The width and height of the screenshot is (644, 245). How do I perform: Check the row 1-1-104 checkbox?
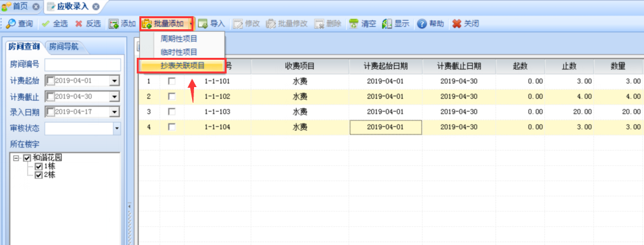(x=172, y=127)
